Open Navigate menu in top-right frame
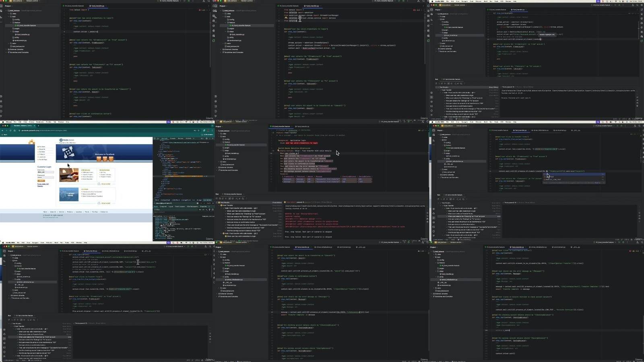This screenshot has height=362, width=644. click(x=464, y=1)
